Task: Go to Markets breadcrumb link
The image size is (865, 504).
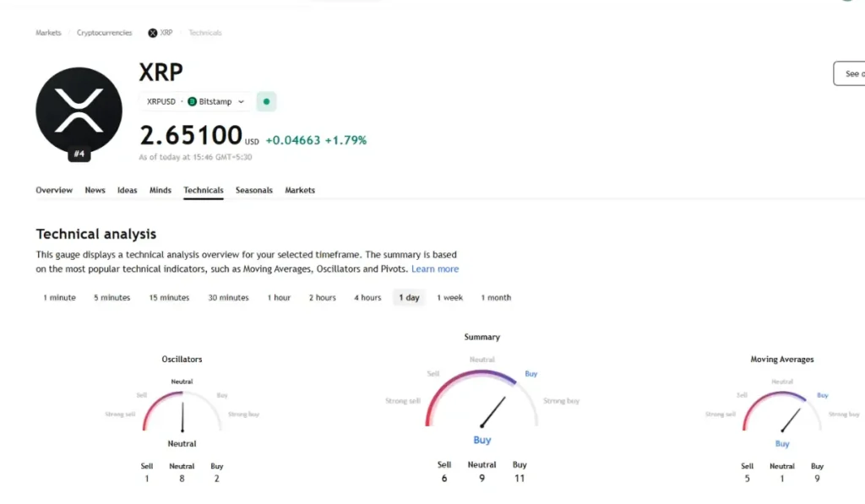Action: [48, 33]
